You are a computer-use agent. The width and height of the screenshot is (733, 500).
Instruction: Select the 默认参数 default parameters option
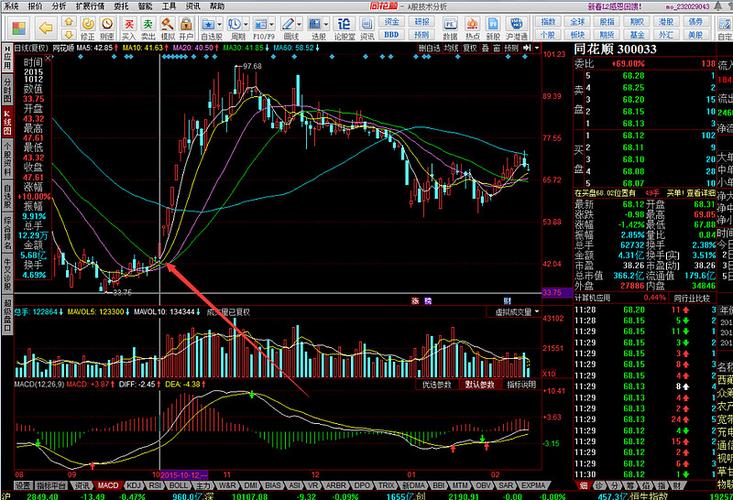click(479, 385)
